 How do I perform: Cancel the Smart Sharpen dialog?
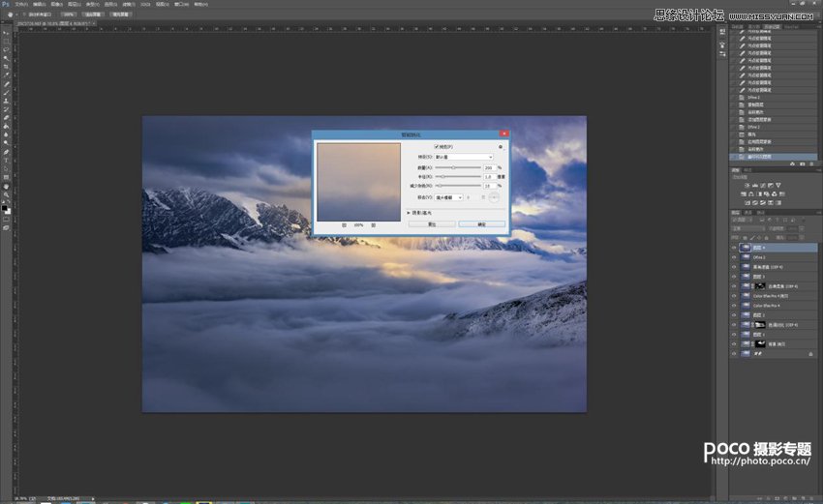click(432, 224)
